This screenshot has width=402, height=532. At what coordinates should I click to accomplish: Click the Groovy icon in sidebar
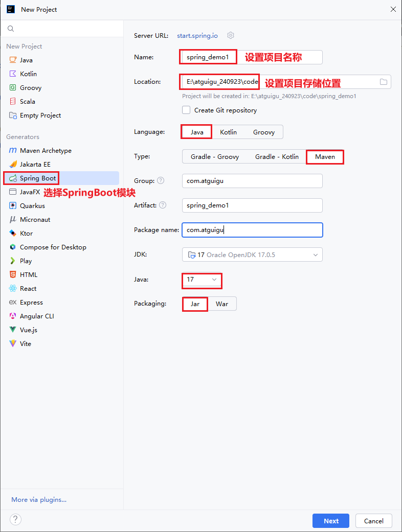[13, 87]
